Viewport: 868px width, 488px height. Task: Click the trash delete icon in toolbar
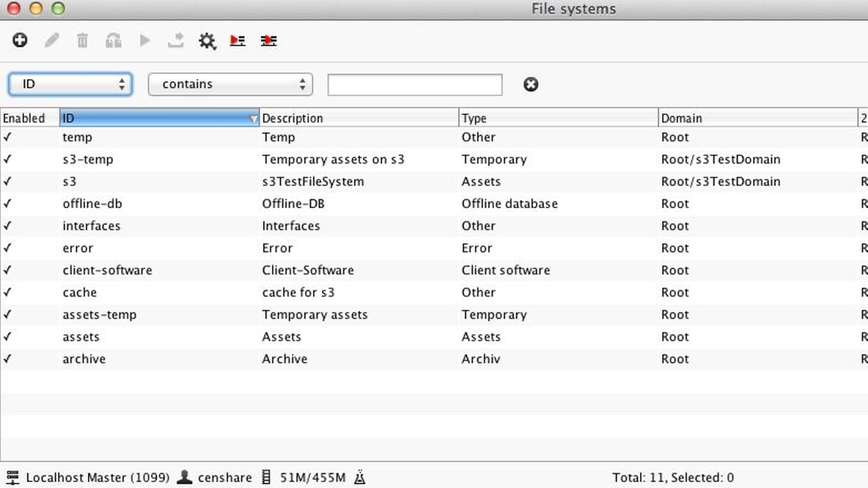[82, 40]
